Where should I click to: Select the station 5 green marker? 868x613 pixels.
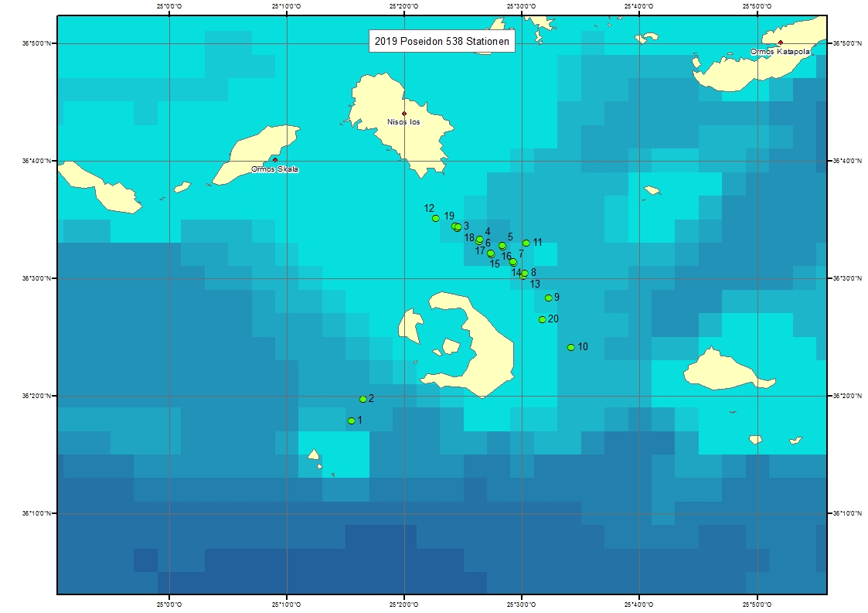coord(502,245)
